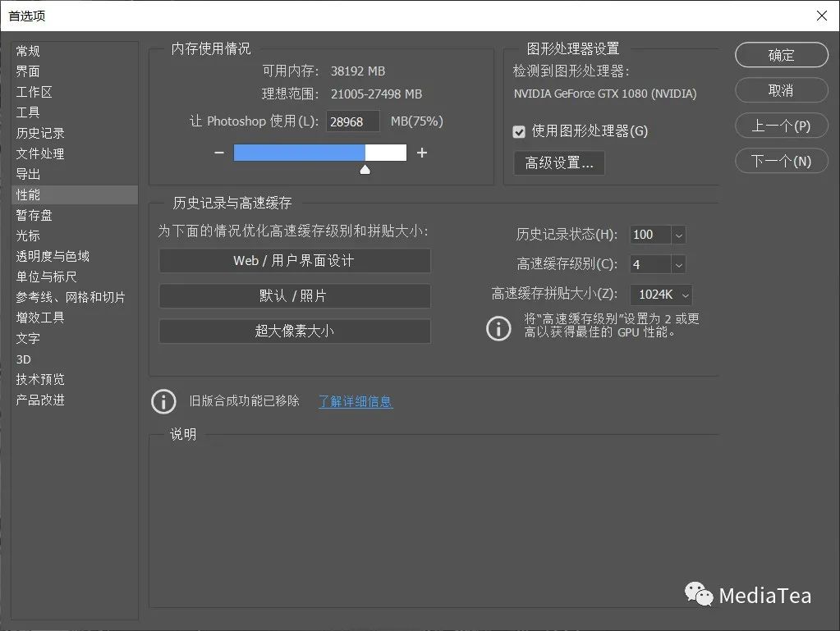840x631 pixels.
Task: Click info icon beside GPU cache hint
Action: click(498, 328)
